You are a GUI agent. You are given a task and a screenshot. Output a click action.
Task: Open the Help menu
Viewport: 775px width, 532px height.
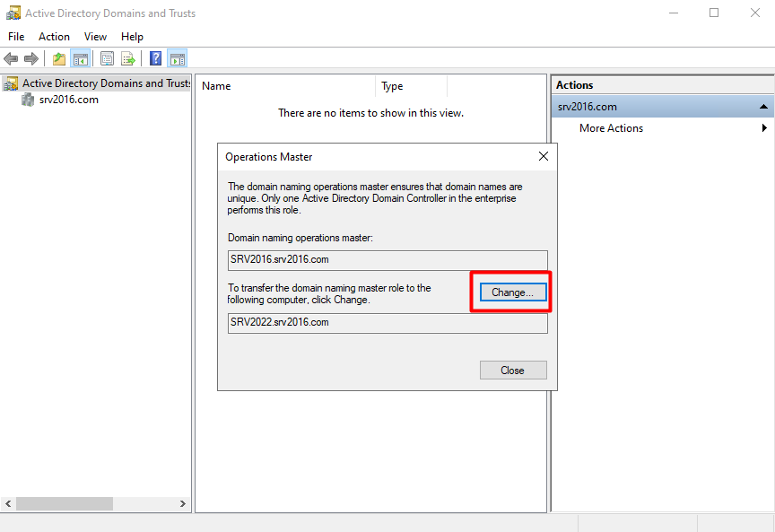coord(132,37)
